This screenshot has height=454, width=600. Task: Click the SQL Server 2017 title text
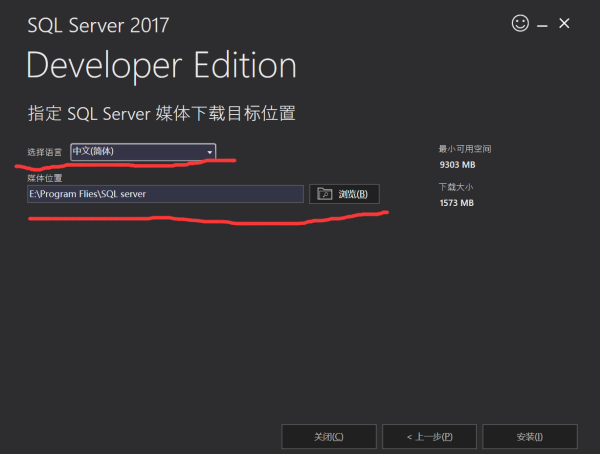click(98, 26)
